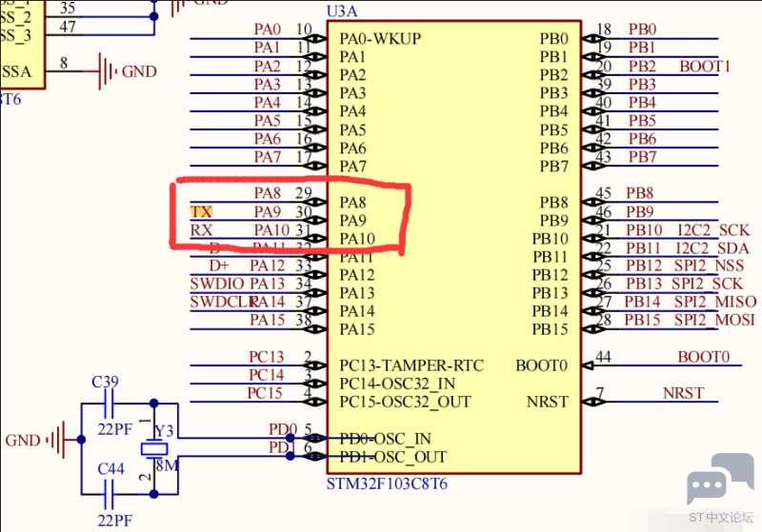Click the PA0-WKUP pin name
The height and width of the screenshot is (532, 762).
point(380,38)
